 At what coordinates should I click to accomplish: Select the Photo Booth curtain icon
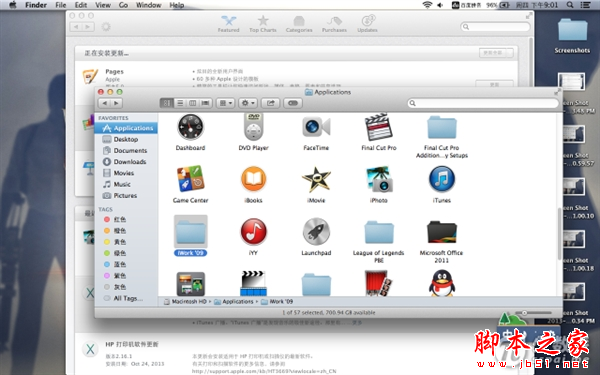click(378, 283)
